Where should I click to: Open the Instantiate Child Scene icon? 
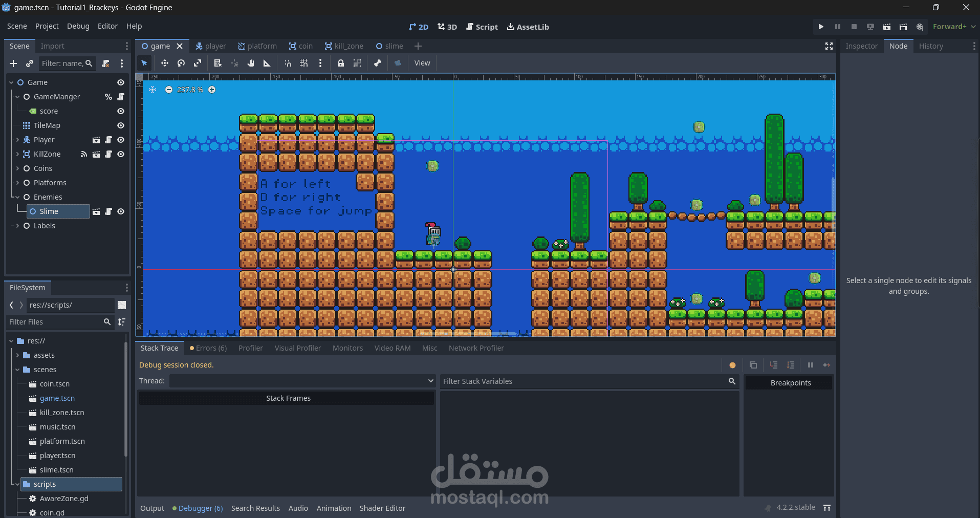coord(29,63)
